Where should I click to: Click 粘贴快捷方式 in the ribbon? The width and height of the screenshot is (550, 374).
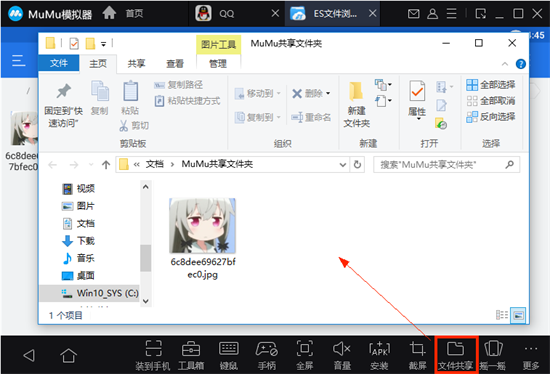[188, 101]
